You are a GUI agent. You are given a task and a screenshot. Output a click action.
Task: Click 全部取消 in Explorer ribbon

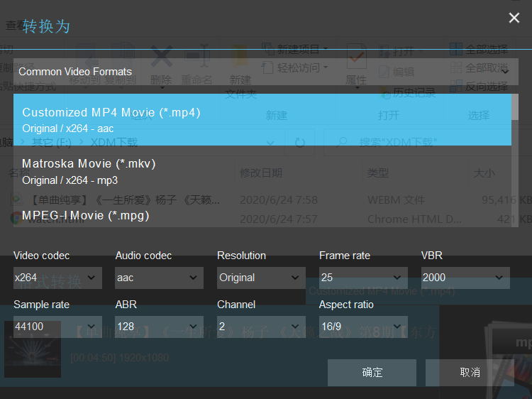(x=479, y=68)
